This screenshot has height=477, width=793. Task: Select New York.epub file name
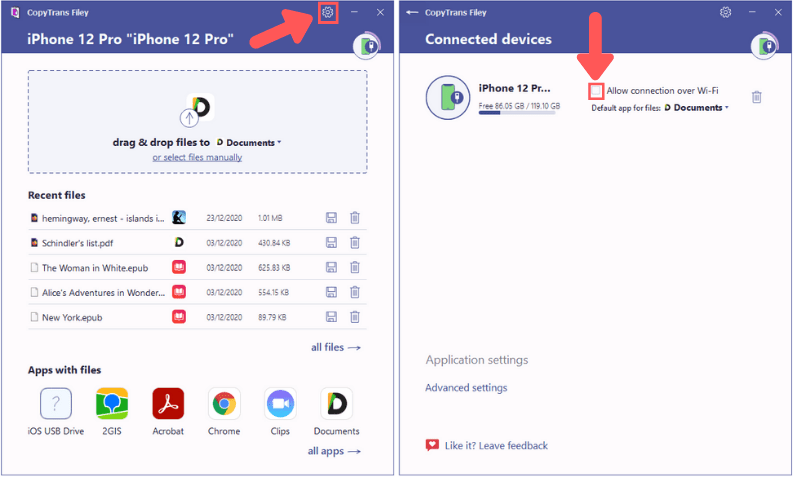click(x=72, y=318)
